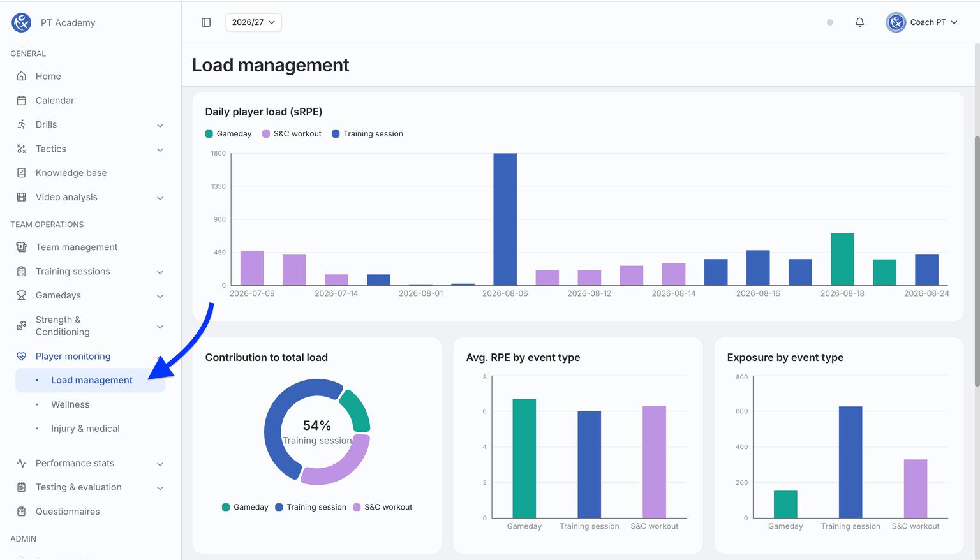Go to Player monitoring section

pos(73,356)
